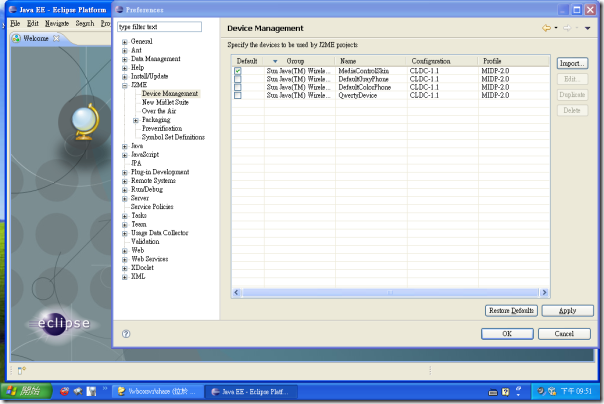Screen dimensions: 604x404
Task: Select the DefaultColorPhone name cell
Action: 364,87
